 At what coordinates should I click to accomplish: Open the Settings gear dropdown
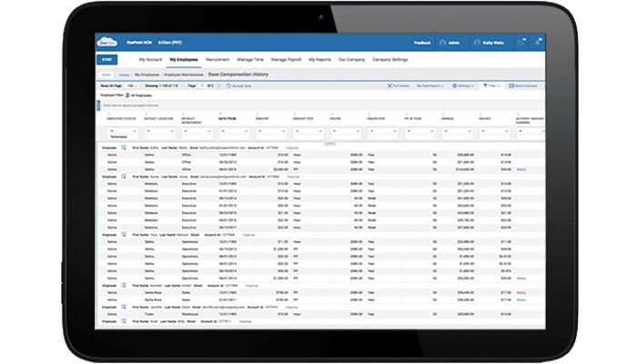[x=463, y=86]
